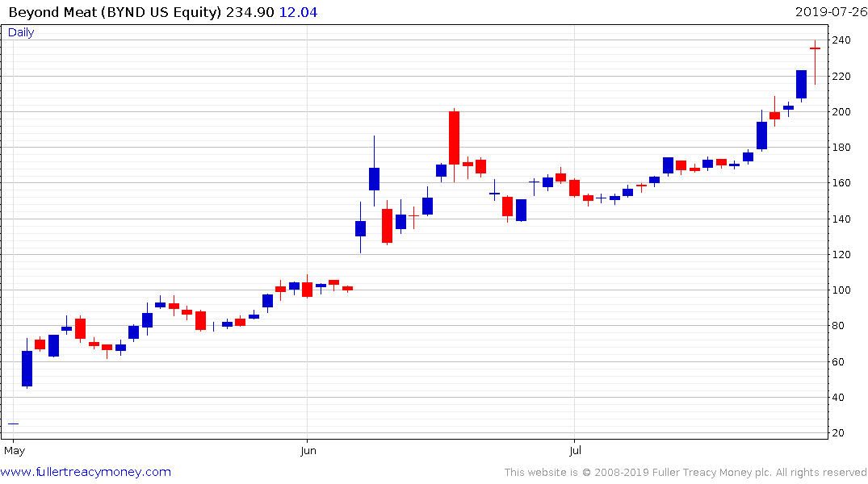Image resolution: width=868 pixels, height=484 pixels.
Task: Click the 160 y-axis price label
Action: [841, 182]
